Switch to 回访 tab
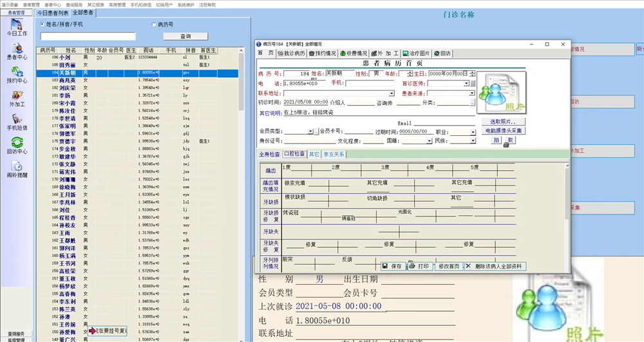Viewport: 644px width, 342px height. pos(443,53)
